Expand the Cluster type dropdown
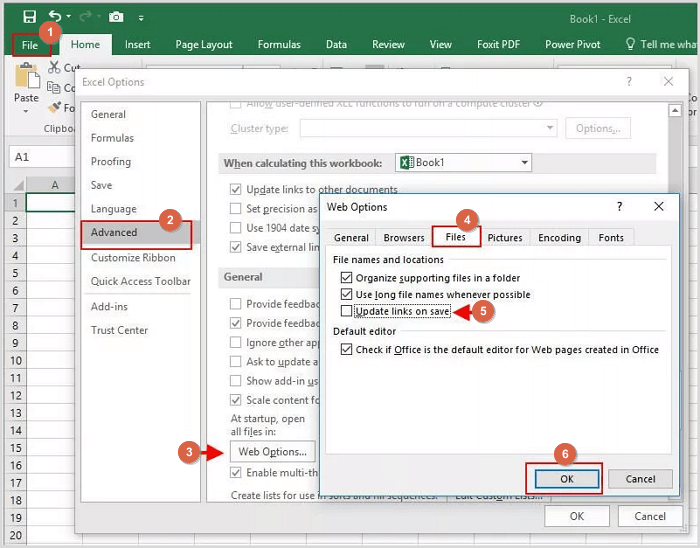This screenshot has height=548, width=700. [x=549, y=128]
